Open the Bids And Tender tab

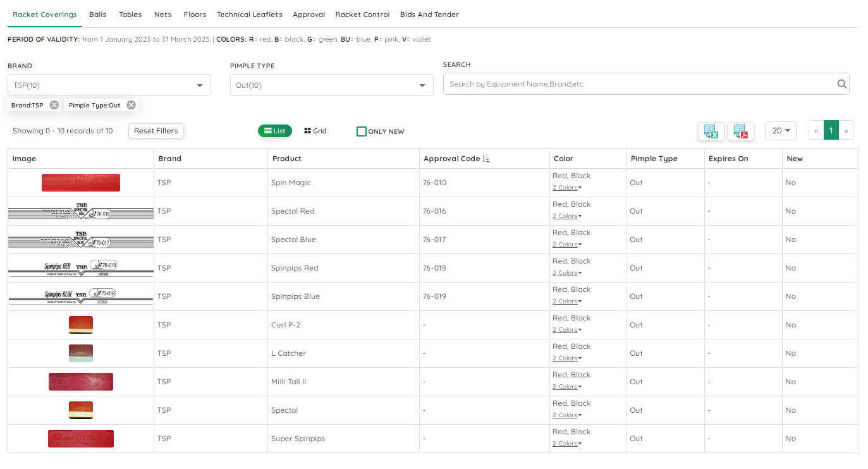point(429,15)
